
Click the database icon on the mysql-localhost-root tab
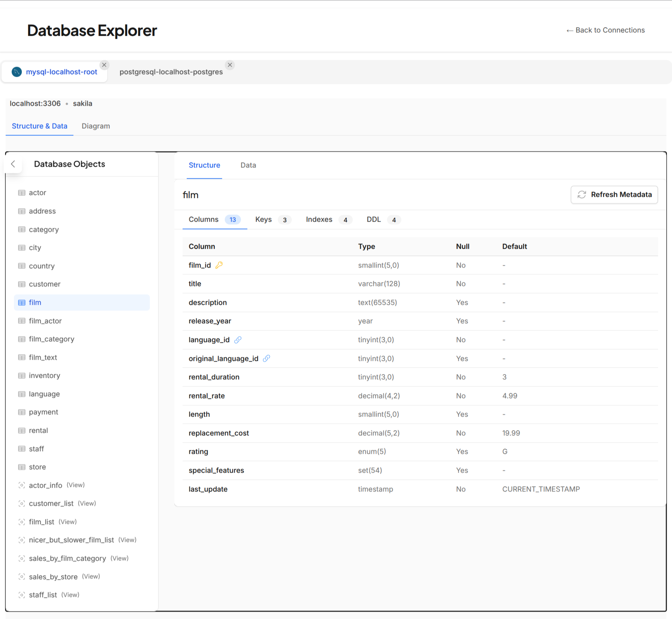pos(17,71)
